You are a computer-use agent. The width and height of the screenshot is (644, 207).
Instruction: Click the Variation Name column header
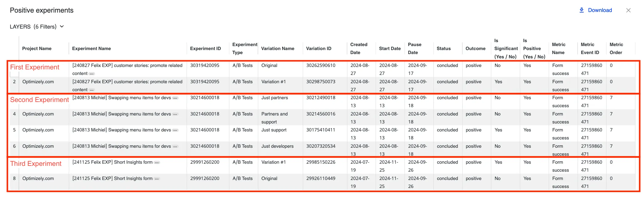click(x=278, y=49)
